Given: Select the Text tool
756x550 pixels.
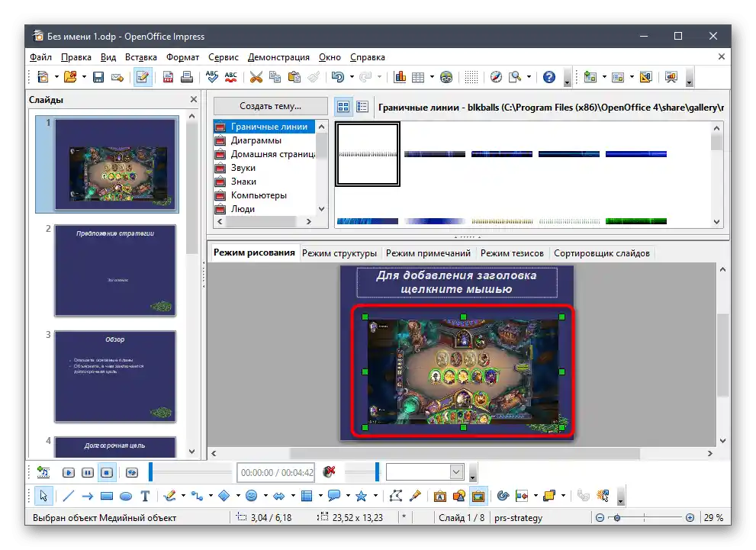Looking at the screenshot, I should click(x=145, y=496).
